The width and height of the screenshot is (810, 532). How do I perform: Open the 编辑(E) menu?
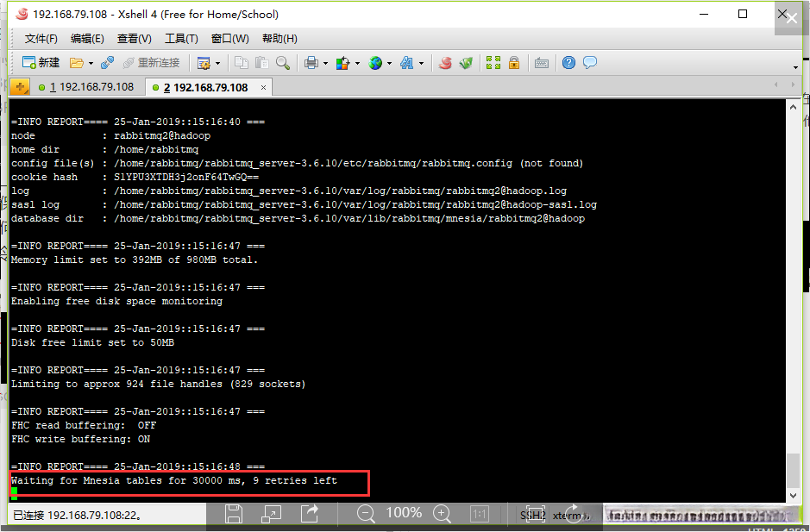(87, 39)
